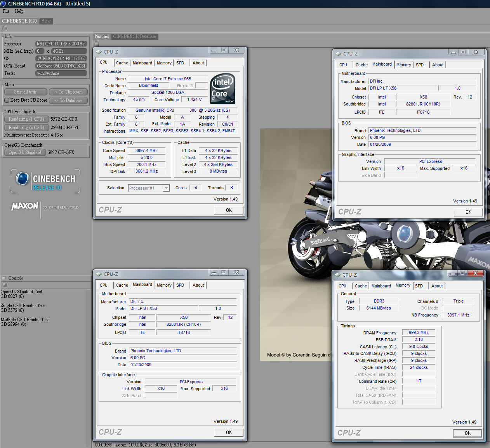Click the grip handle below the Console header
490x448 pixels.
pos(5,285)
